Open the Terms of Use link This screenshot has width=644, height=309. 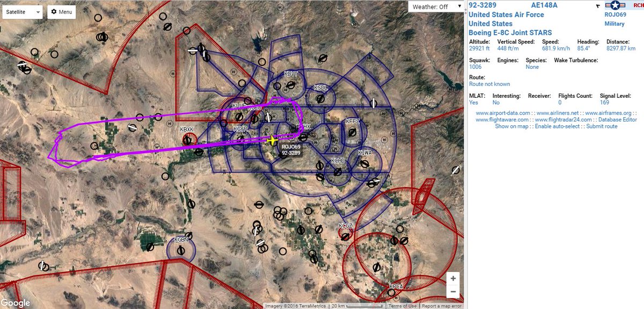pyautogui.click(x=402, y=306)
